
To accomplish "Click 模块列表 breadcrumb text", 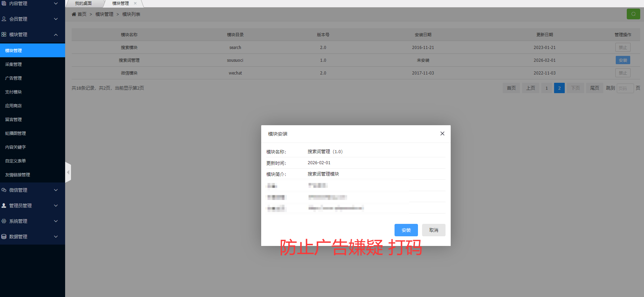I will click(131, 14).
